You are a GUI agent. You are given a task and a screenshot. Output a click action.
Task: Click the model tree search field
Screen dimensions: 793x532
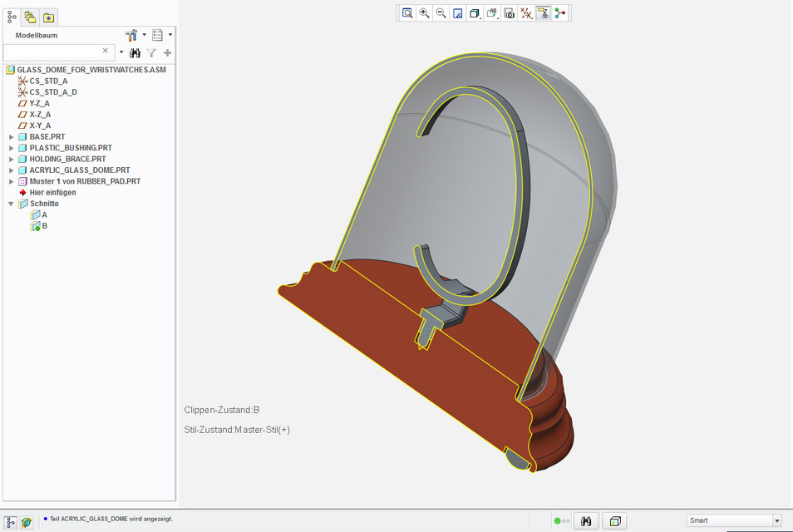pyautogui.click(x=55, y=52)
